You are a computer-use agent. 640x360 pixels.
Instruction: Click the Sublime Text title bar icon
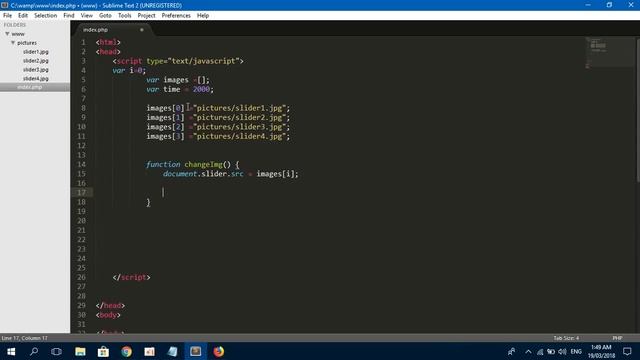click(4, 5)
